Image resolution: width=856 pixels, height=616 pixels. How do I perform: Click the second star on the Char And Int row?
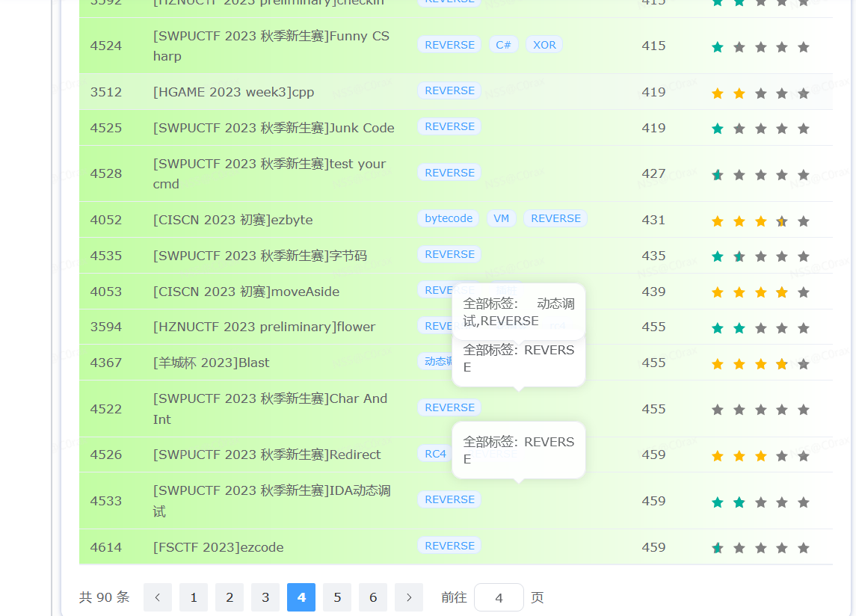click(x=739, y=409)
